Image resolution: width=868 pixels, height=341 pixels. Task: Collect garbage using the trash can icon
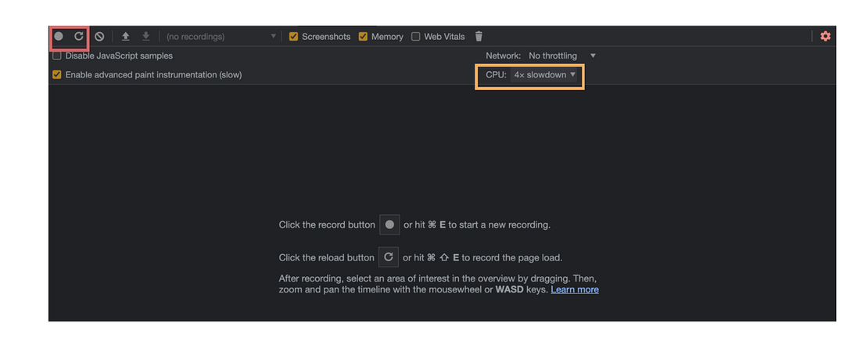(479, 37)
